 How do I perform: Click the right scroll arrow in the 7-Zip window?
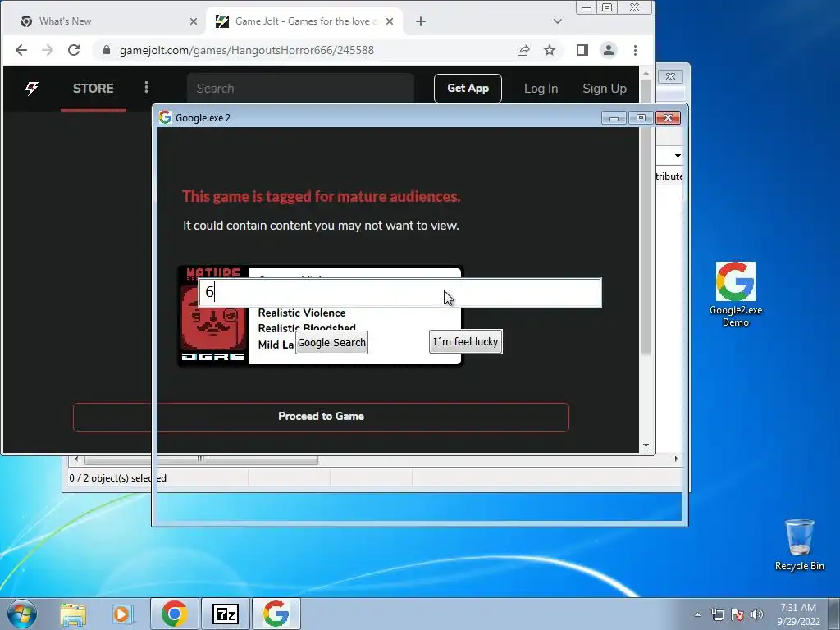point(676,459)
